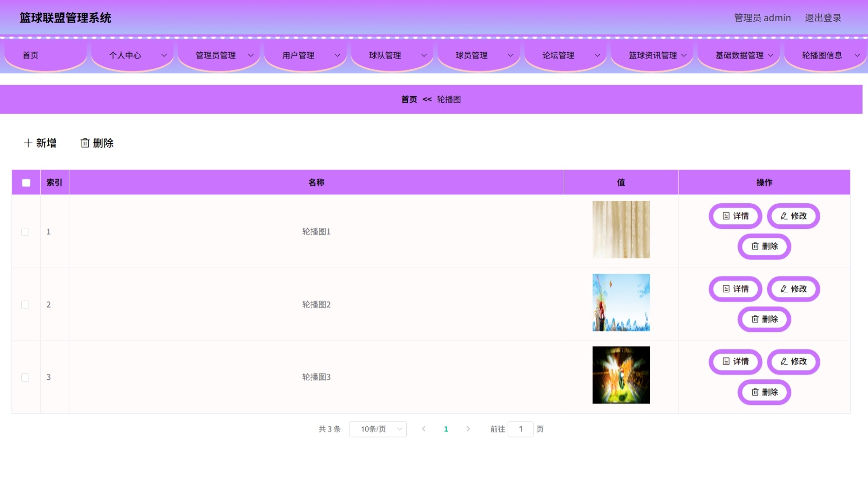The width and height of the screenshot is (868, 493).
Task: Click the plus icon beside 新增
Action: point(28,143)
